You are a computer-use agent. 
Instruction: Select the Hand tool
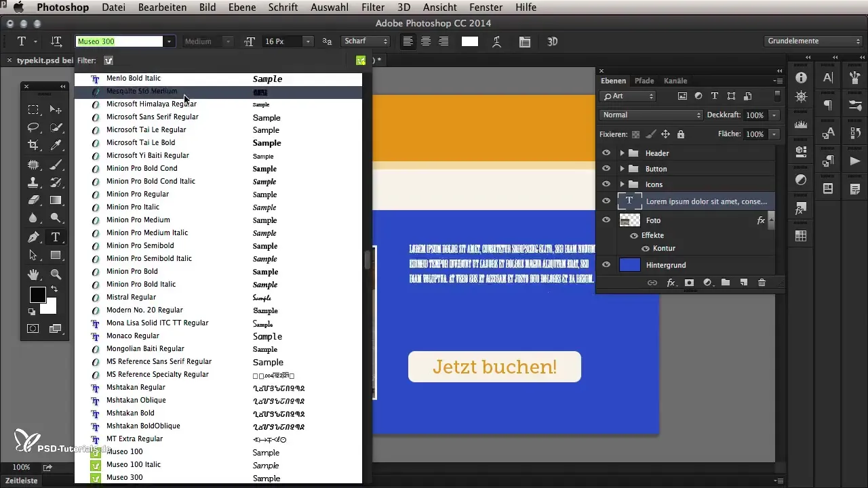[33, 274]
